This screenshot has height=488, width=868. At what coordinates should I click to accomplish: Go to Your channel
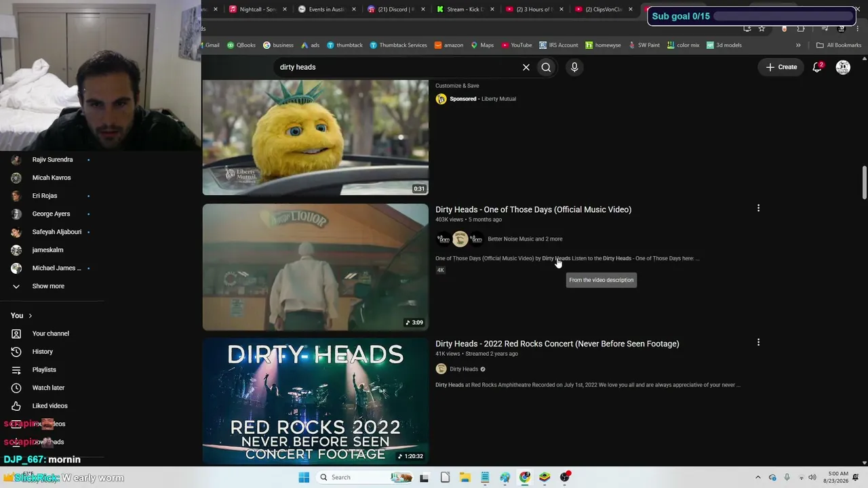[52, 333]
